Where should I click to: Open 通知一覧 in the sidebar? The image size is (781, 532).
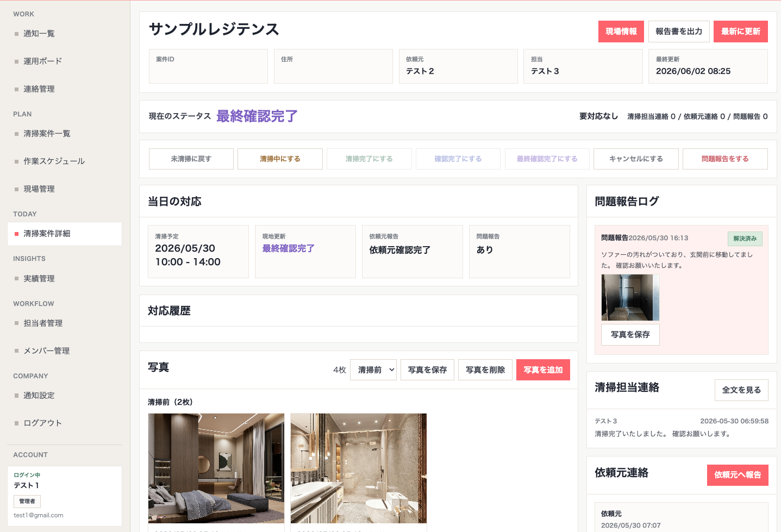[x=64, y=34]
